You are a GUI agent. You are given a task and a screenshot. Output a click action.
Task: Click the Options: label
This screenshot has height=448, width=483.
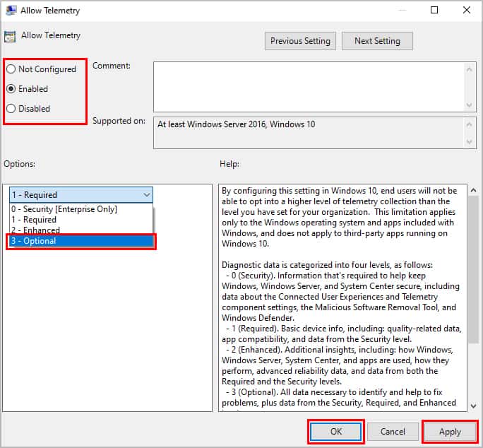(19, 164)
